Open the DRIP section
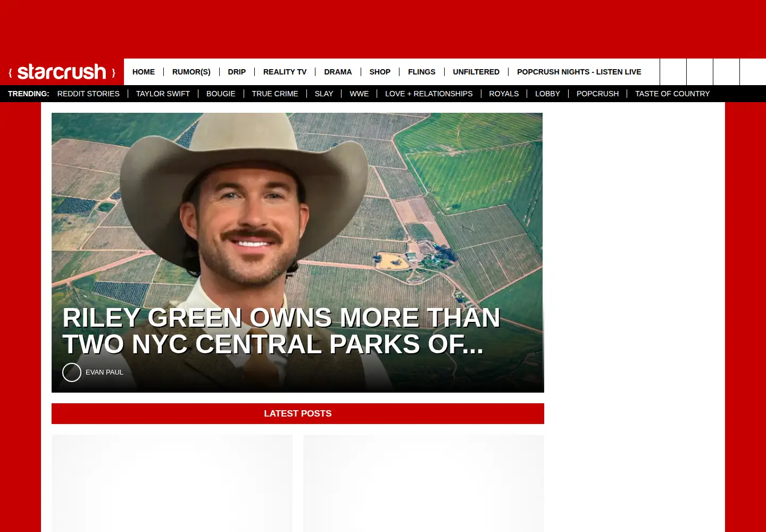766x532 pixels. click(237, 72)
